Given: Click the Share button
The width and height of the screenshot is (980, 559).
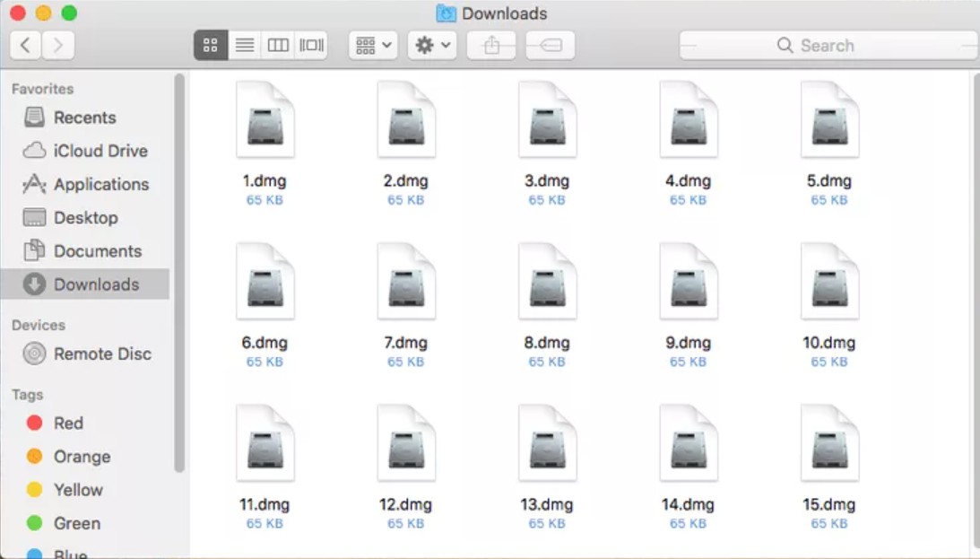Looking at the screenshot, I should coord(491,45).
